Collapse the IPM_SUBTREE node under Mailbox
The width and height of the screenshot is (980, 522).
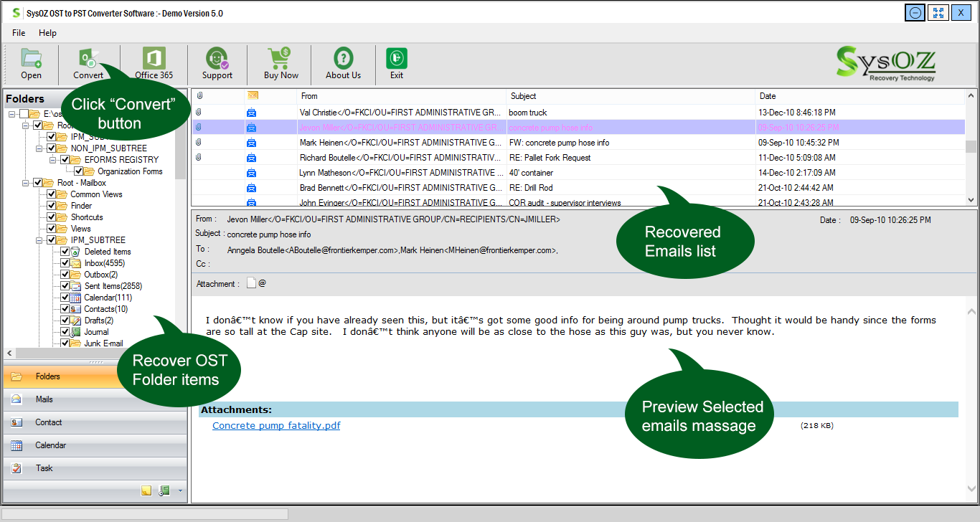[x=39, y=240]
